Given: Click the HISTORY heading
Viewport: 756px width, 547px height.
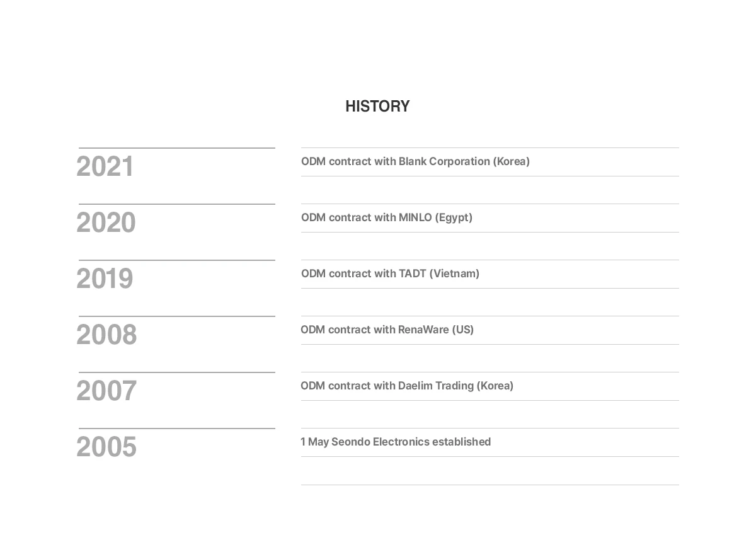Looking at the screenshot, I should [377, 107].
